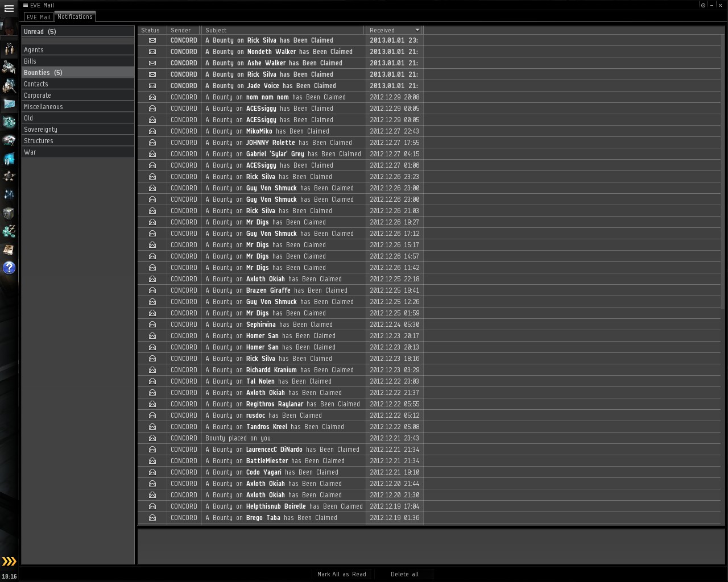Open the stars icon in the Neocom
728x582 pixels.
(x=9, y=177)
